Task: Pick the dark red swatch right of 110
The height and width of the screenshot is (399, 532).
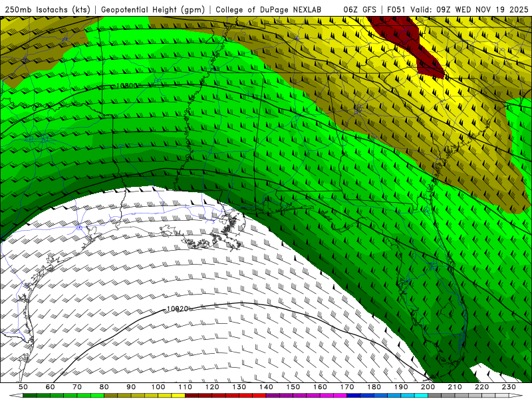Action: (x=192, y=396)
